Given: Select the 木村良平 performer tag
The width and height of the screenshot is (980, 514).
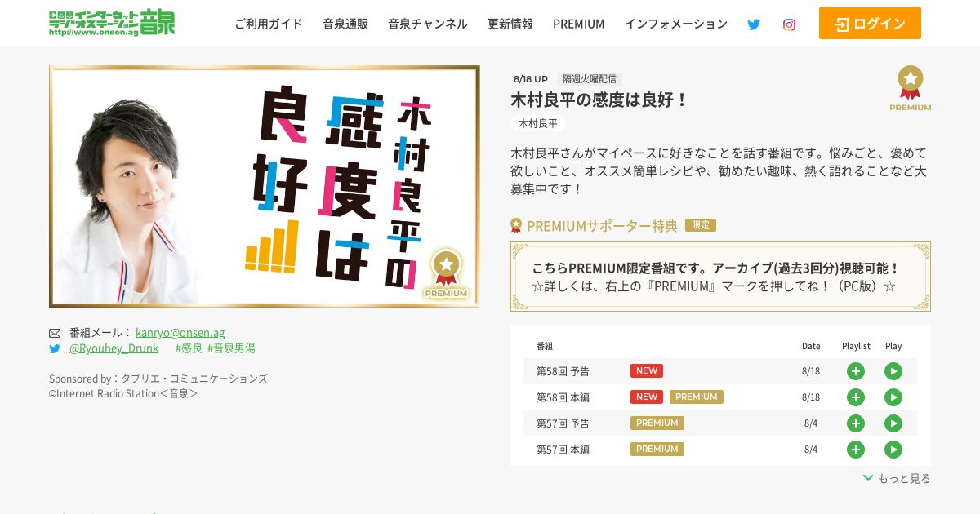Looking at the screenshot, I should [538, 123].
